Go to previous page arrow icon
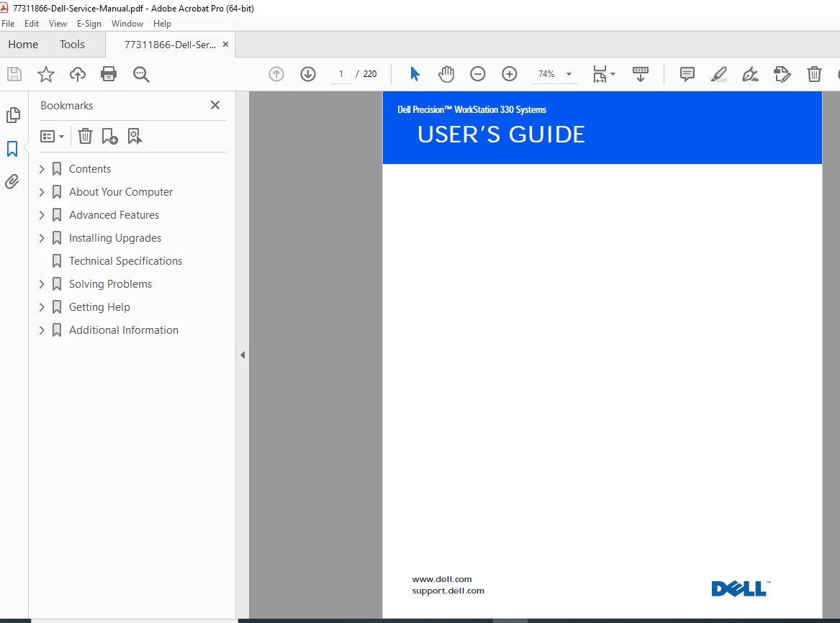The image size is (840, 623). [x=276, y=74]
